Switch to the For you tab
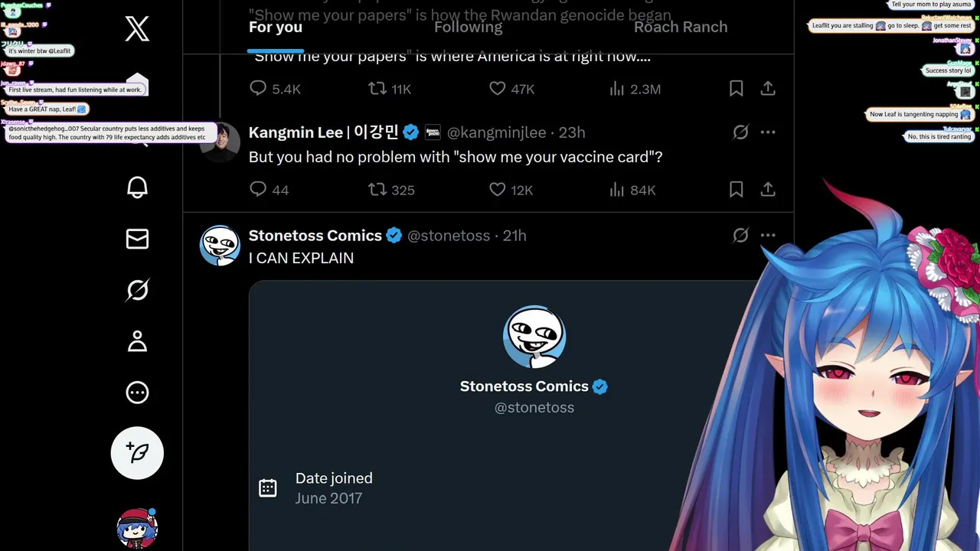Image resolution: width=980 pixels, height=551 pixels. click(x=276, y=27)
